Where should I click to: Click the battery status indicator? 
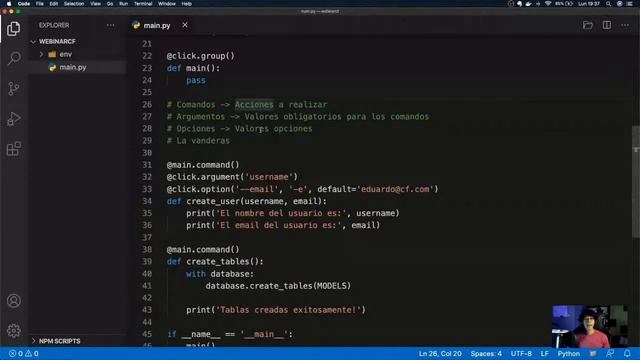(564, 4)
